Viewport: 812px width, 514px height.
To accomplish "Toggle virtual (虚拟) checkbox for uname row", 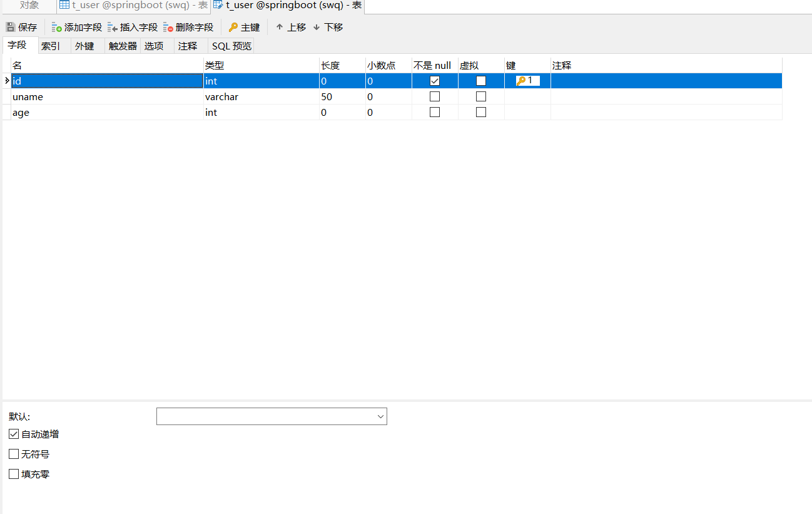I will click(x=481, y=96).
